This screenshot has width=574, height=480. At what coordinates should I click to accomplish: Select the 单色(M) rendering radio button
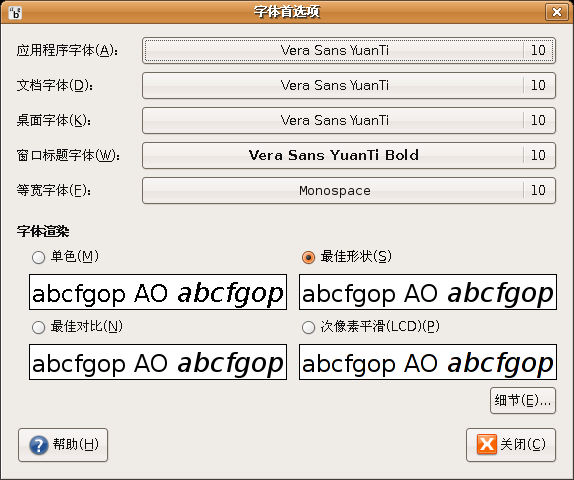pyautogui.click(x=38, y=257)
